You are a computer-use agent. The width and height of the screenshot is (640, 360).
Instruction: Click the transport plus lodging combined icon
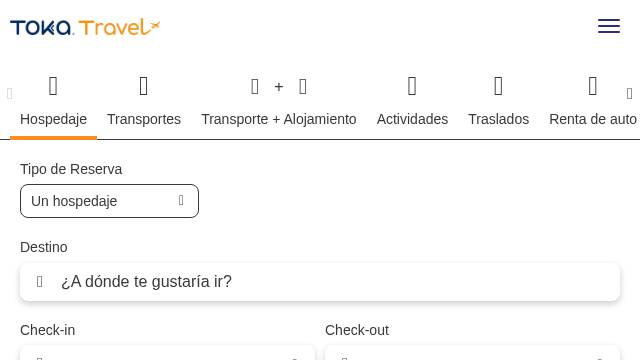[279, 87]
